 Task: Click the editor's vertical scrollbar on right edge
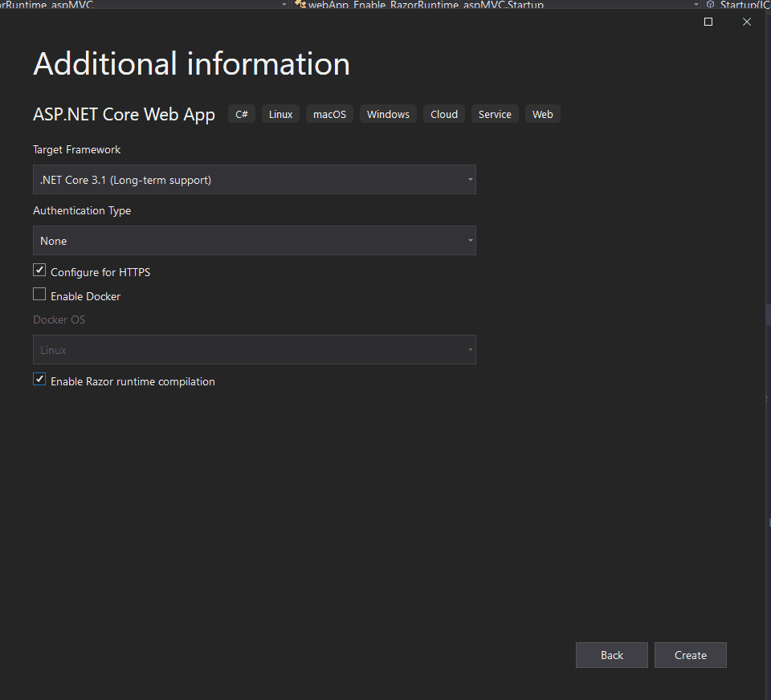point(768,313)
